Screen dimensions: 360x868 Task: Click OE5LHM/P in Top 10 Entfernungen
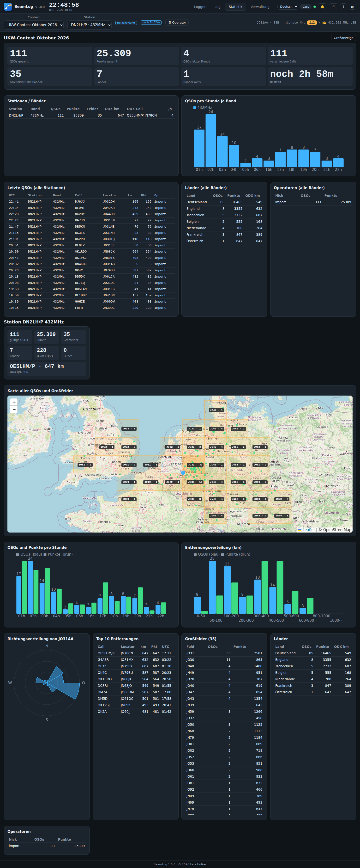click(x=106, y=653)
